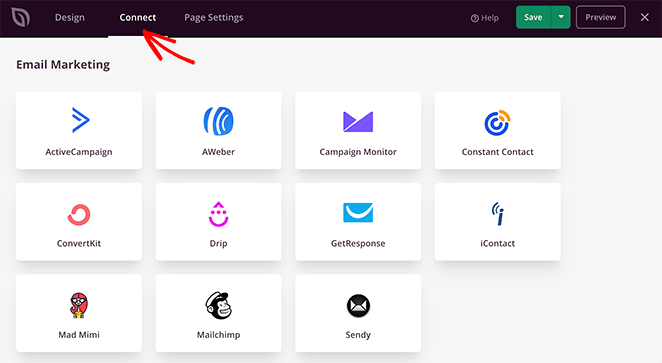Select the GetResponse label text
This screenshot has height=363, width=662.
(358, 244)
